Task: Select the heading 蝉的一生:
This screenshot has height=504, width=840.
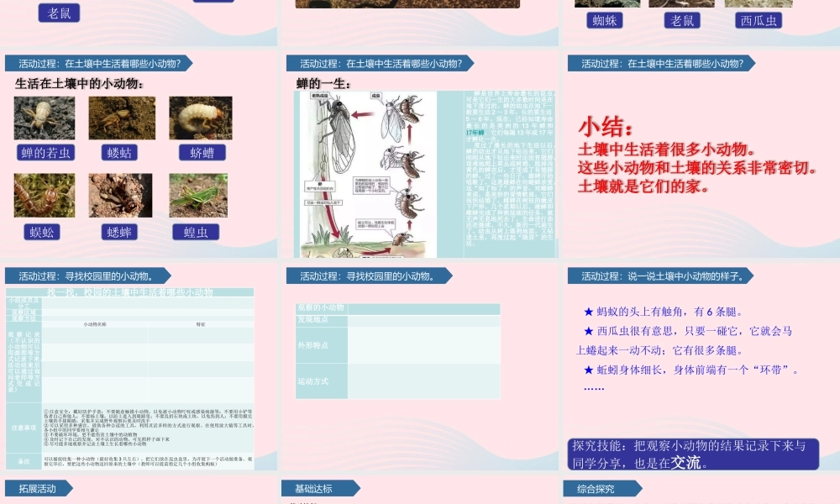Action: (323, 83)
